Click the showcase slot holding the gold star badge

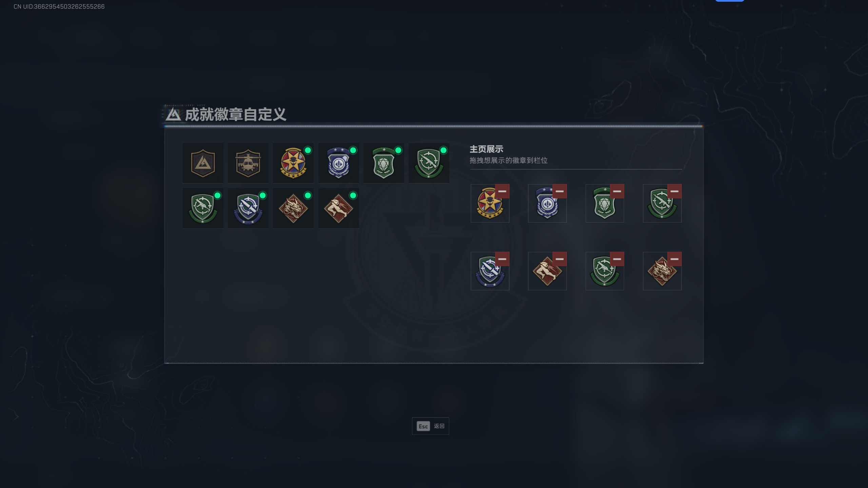490,203
